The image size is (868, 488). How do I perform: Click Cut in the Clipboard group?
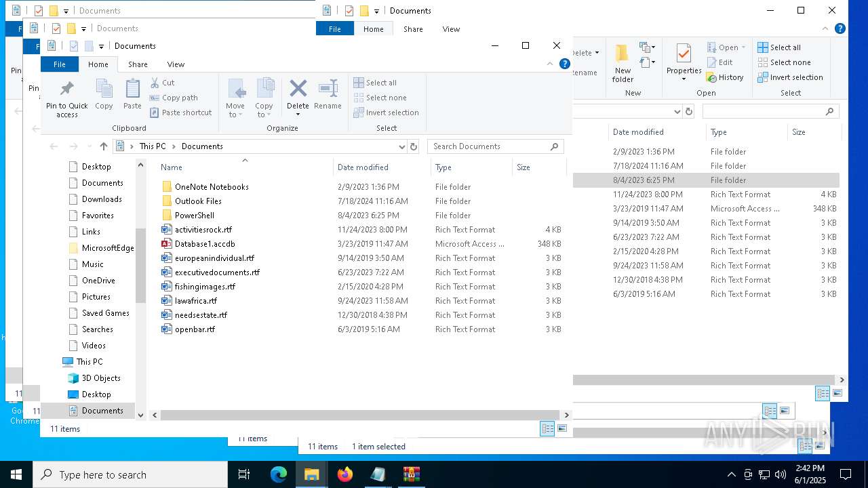click(162, 83)
